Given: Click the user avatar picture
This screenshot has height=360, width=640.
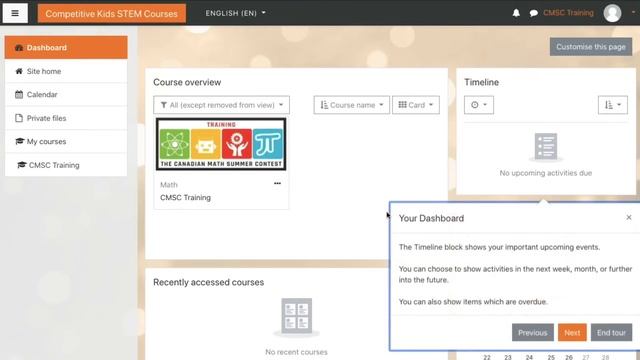Looking at the screenshot, I should tap(612, 13).
